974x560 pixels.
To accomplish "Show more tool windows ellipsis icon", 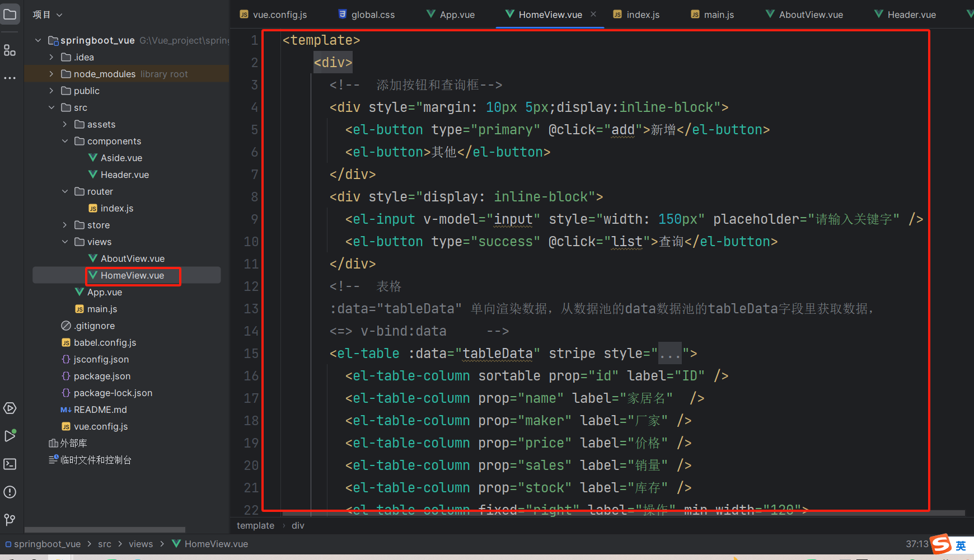I will (10, 78).
